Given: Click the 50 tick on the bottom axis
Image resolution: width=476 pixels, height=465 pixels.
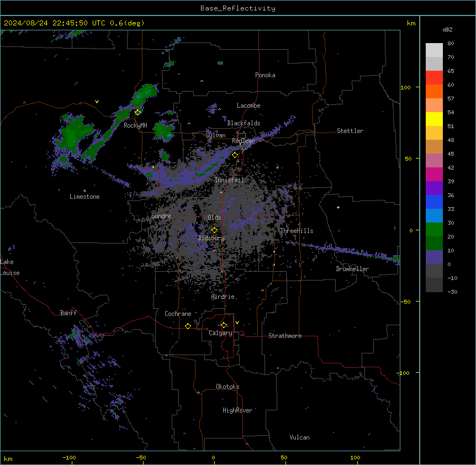Looking at the screenshot, I should [x=284, y=457].
